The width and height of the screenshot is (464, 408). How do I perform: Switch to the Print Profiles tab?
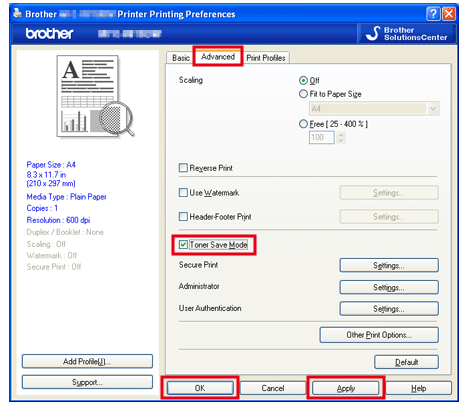point(266,58)
